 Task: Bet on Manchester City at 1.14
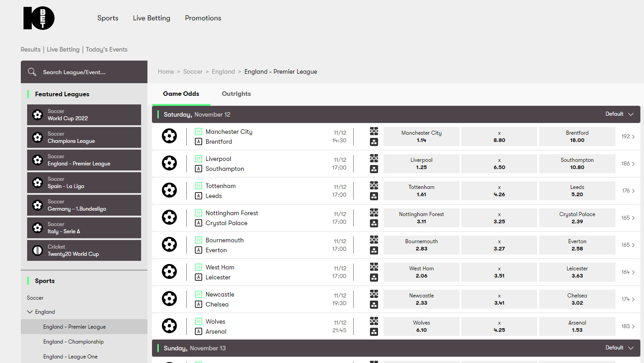pyautogui.click(x=421, y=137)
